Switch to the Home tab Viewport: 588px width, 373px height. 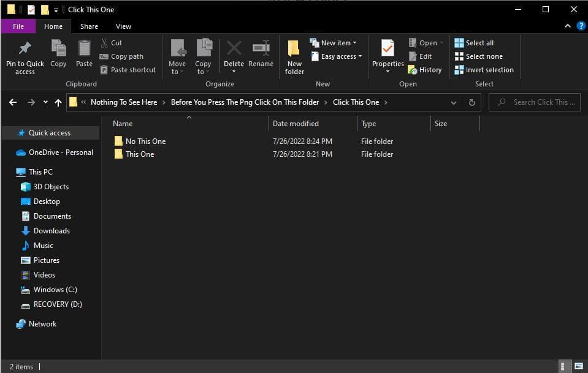53,26
